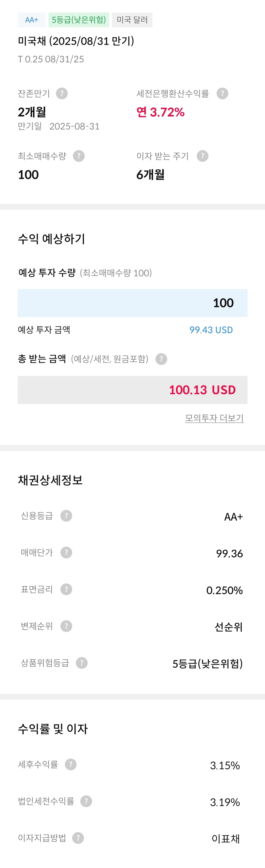
Task: Tap the 99.43 USD investment amount
Action: click(x=211, y=330)
